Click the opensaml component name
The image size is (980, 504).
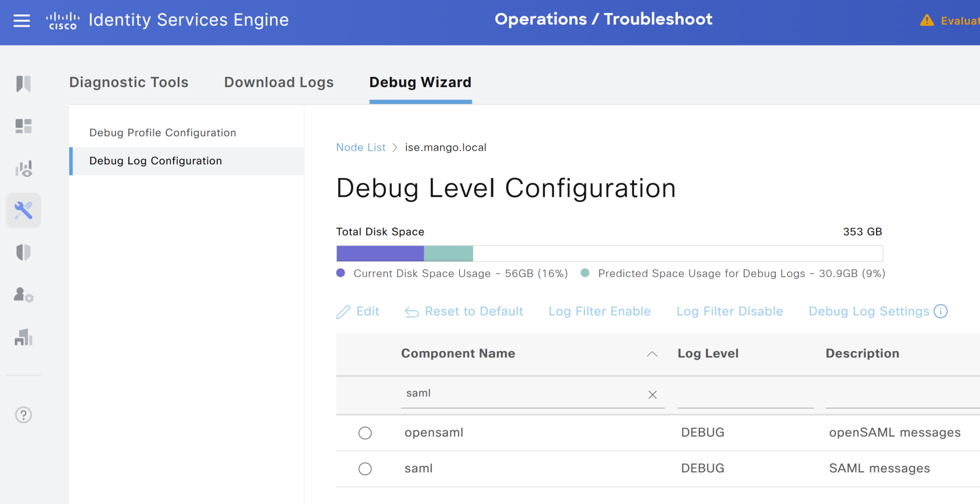434,433
